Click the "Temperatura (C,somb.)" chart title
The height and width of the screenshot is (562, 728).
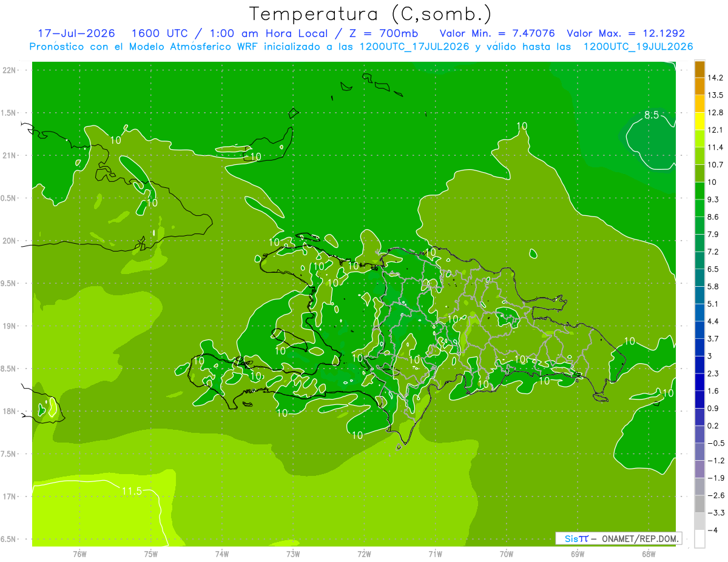pyautogui.click(x=371, y=13)
